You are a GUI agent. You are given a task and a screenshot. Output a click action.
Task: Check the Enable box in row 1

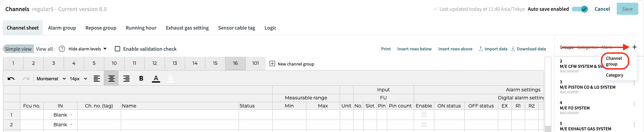coord(424,115)
